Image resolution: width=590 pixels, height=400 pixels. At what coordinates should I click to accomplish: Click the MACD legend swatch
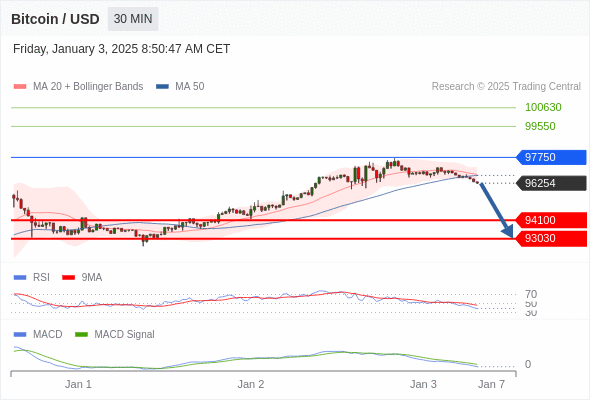click(x=20, y=335)
